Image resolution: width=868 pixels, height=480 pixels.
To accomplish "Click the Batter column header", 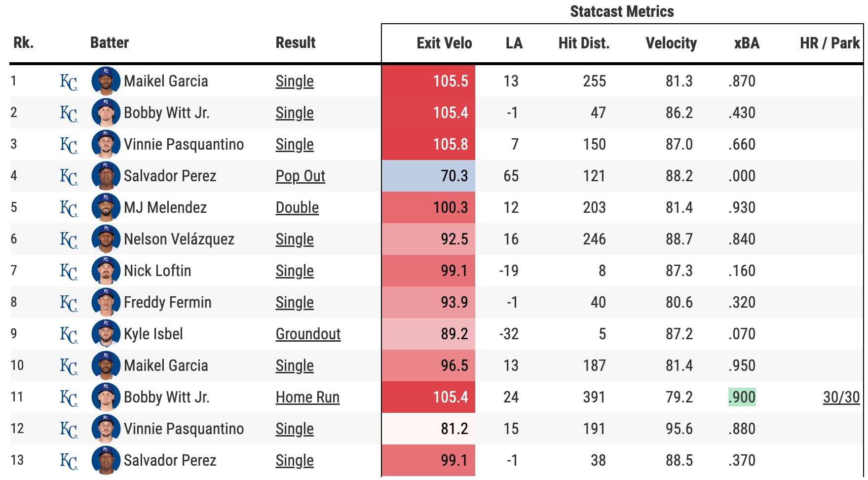I will 110,43.
